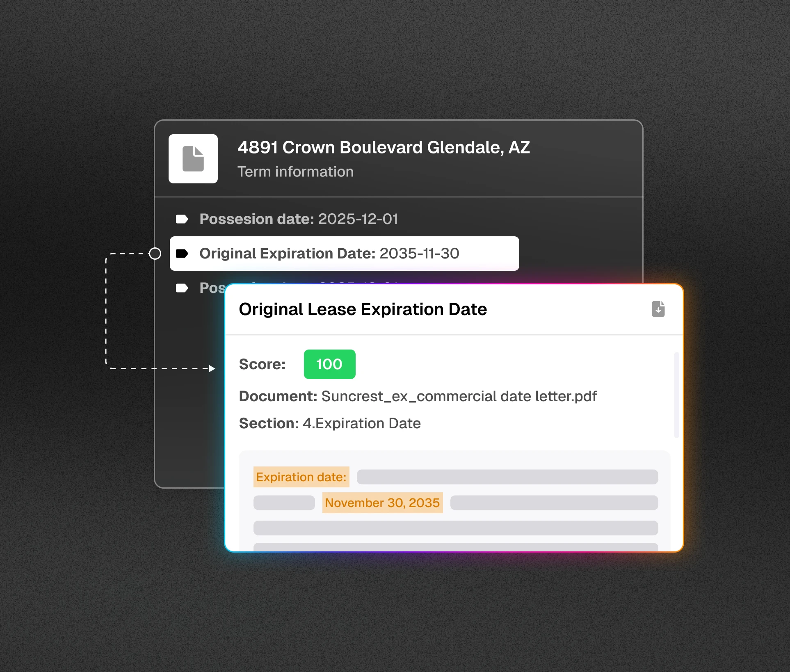Click the green score badge showing 100

[x=329, y=364]
